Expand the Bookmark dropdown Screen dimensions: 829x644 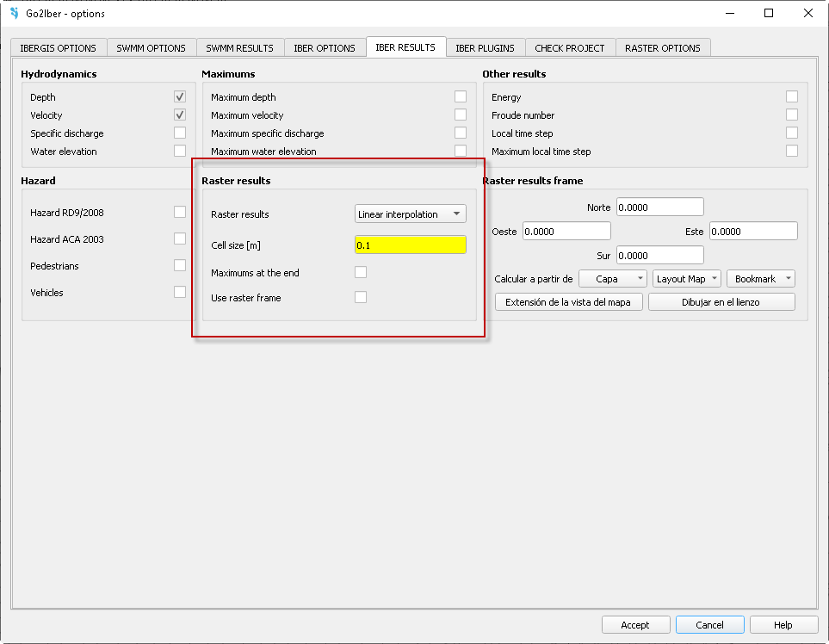coord(760,279)
